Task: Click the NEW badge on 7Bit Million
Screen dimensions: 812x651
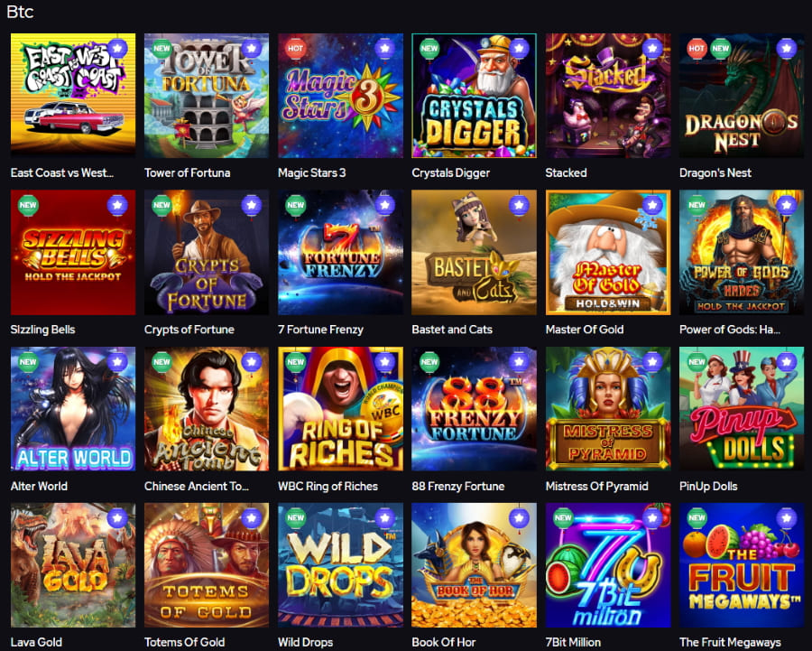Action: (x=563, y=517)
